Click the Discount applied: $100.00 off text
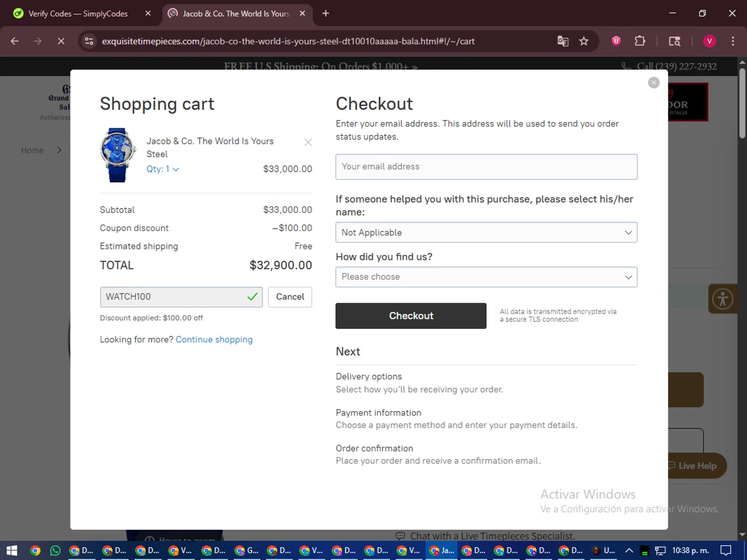The image size is (747, 560). coord(151,318)
